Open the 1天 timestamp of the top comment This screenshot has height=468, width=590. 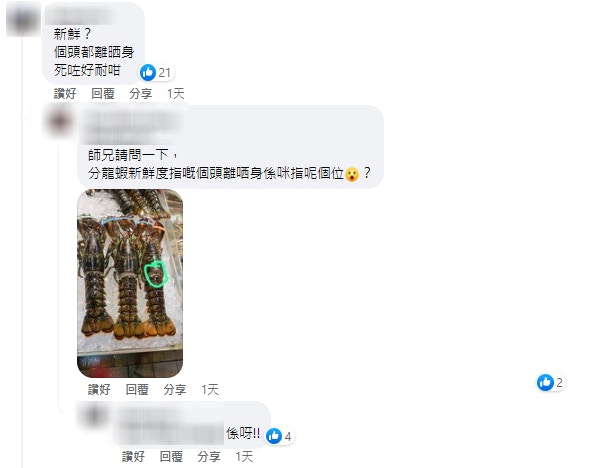tap(176, 93)
